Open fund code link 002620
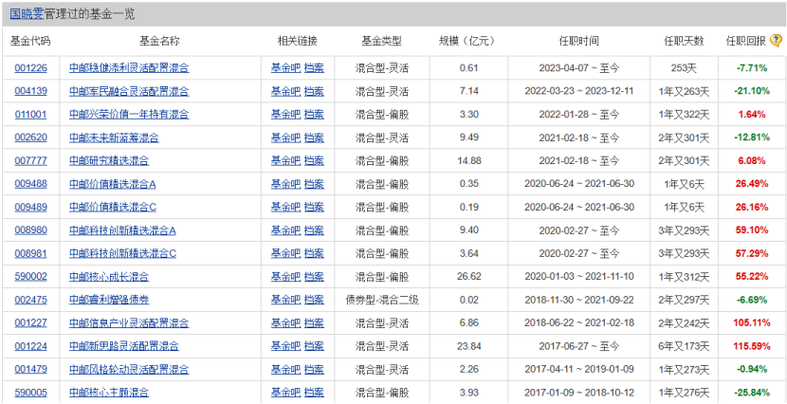The height and width of the screenshot is (404, 787). 31,138
